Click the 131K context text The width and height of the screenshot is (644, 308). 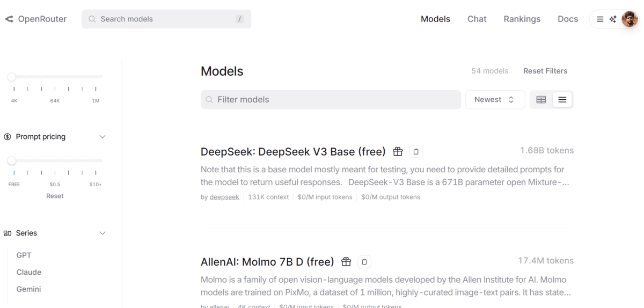pos(268,197)
